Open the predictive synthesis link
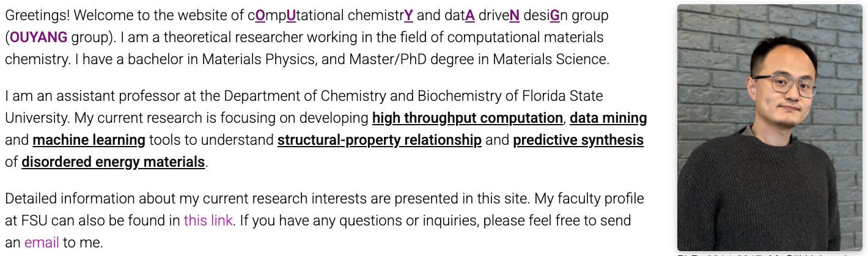Screen dimensions: 868x256 [x=578, y=141]
